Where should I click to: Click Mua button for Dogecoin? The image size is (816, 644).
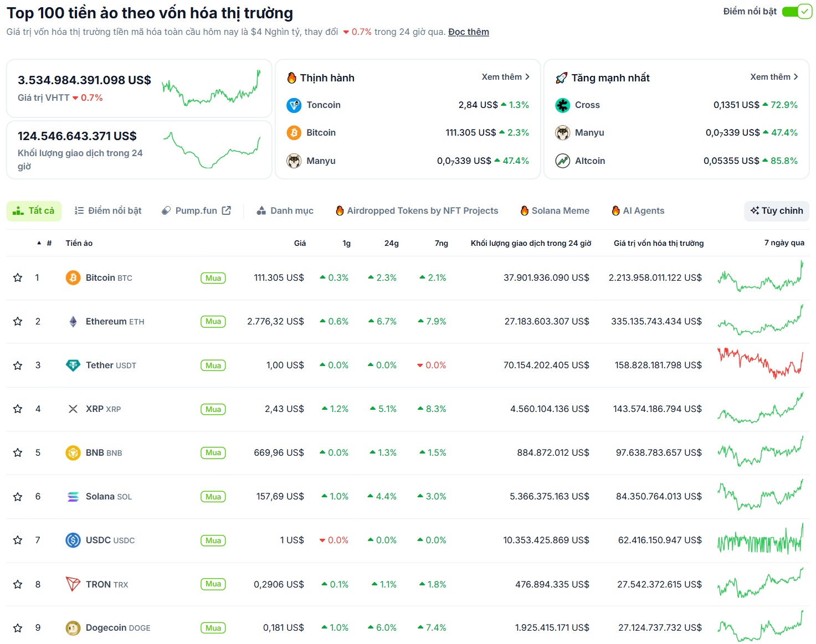click(213, 628)
